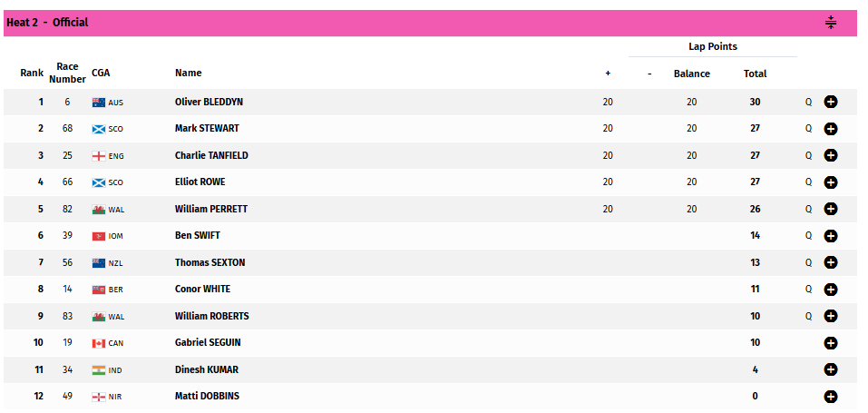Image resolution: width=868 pixels, height=413 pixels.
Task: Open plus icon for Charlie TANFIELD
Action: pos(830,155)
